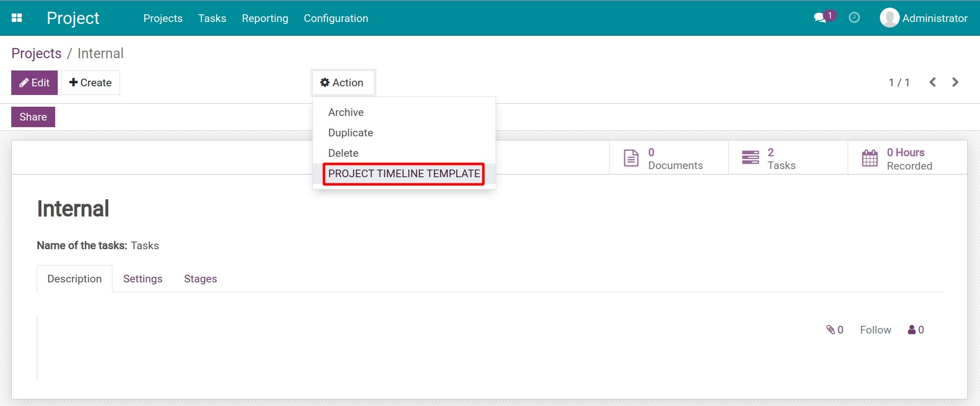Click the Edit button
Image resolution: width=980 pixels, height=406 pixels.
pyautogui.click(x=34, y=83)
